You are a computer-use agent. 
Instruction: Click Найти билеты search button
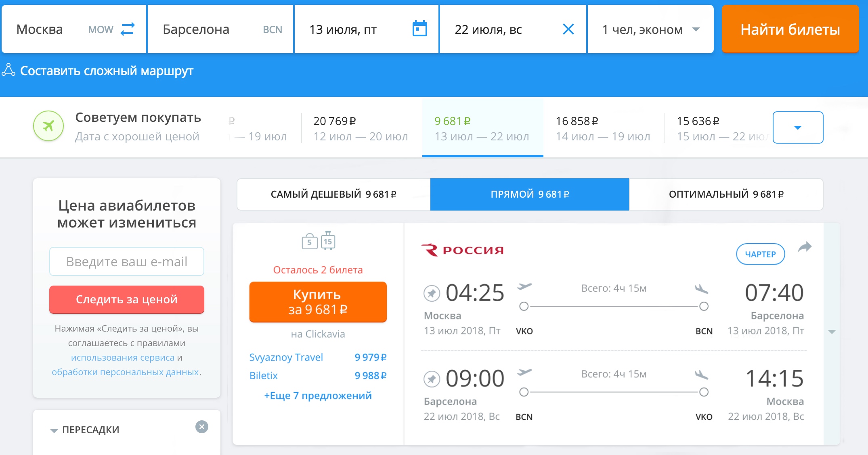tap(790, 29)
